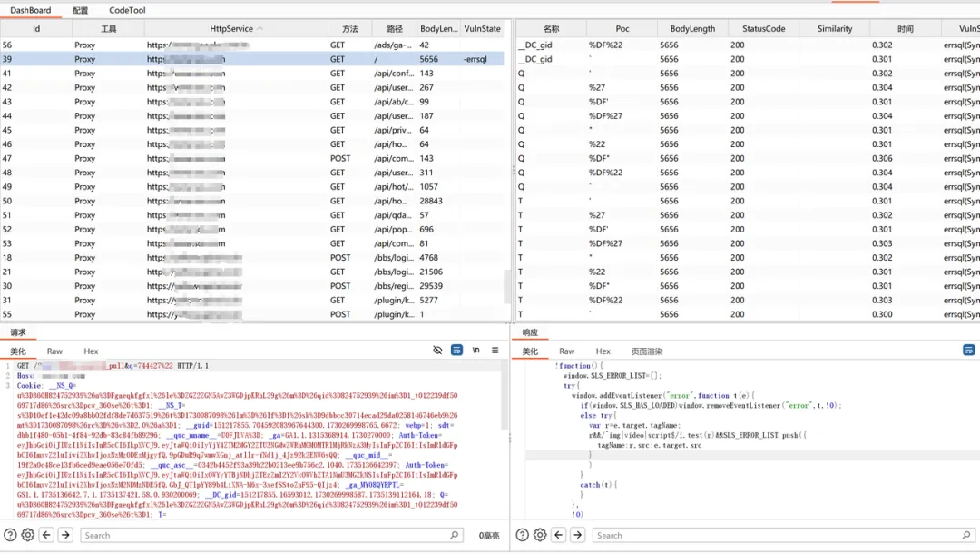Viewport: 980px width, 554px height.
Task: Toggle the \n non-printable characters button
Action: click(476, 351)
